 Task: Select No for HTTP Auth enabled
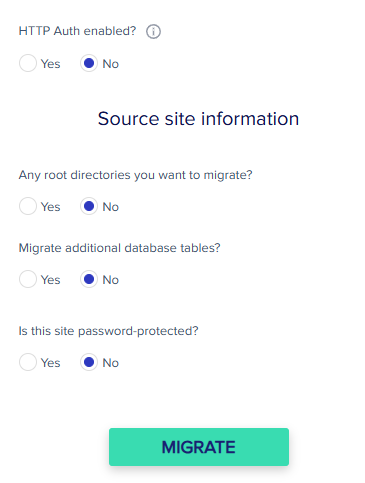[x=89, y=63]
